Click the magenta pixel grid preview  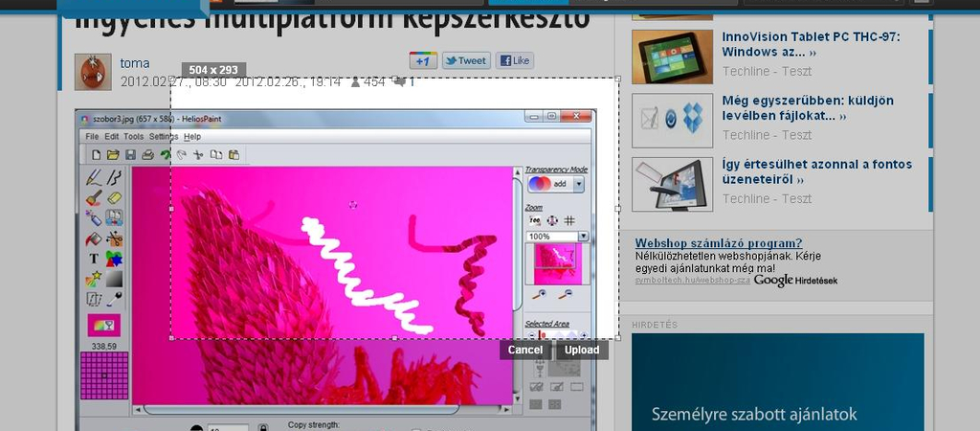point(104,375)
